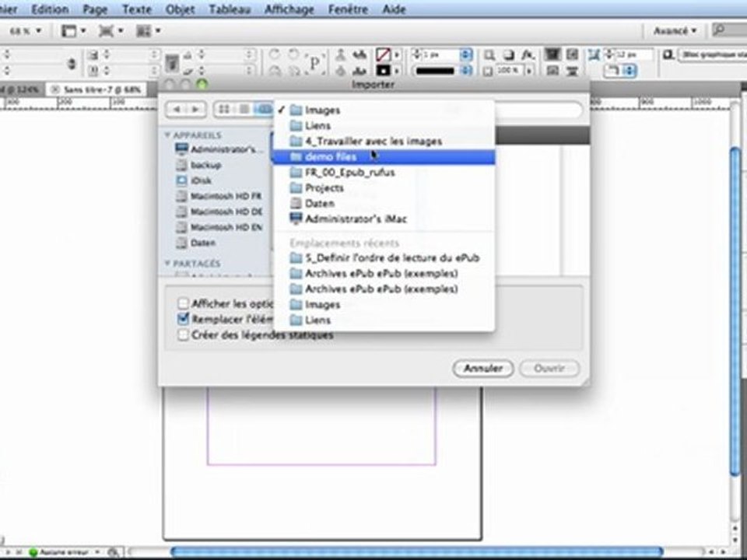
Task: Go forward in the Importer dialog
Action: (x=196, y=110)
